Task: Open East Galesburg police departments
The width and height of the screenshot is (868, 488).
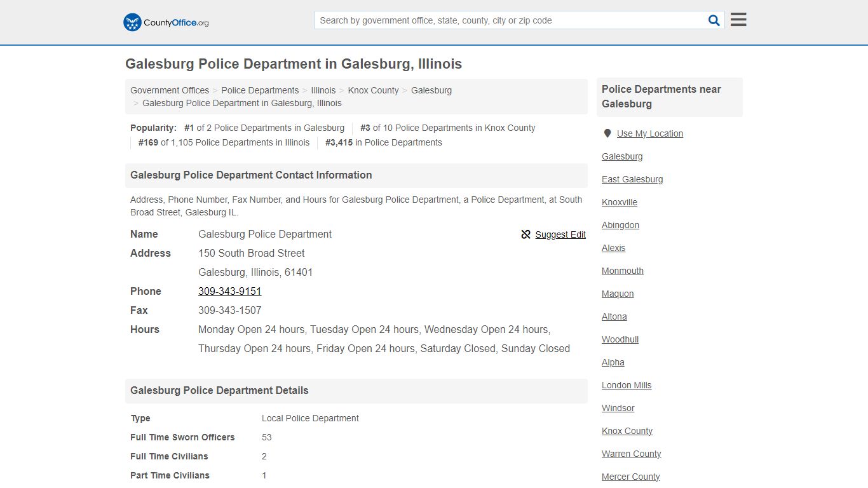Action: click(x=632, y=179)
